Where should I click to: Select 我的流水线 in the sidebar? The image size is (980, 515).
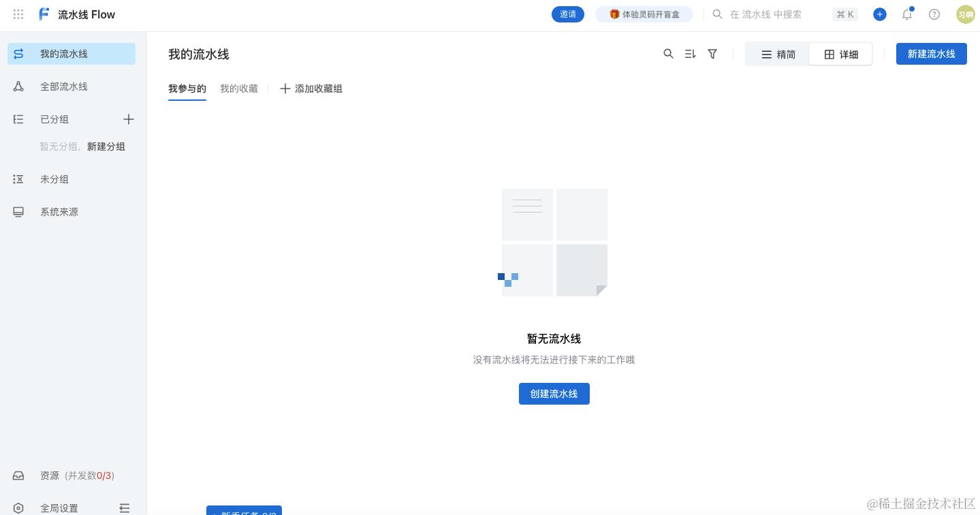pyautogui.click(x=72, y=54)
